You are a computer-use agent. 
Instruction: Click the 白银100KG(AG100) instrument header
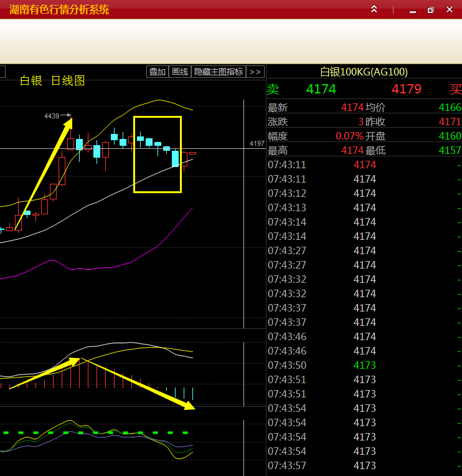coord(364,72)
